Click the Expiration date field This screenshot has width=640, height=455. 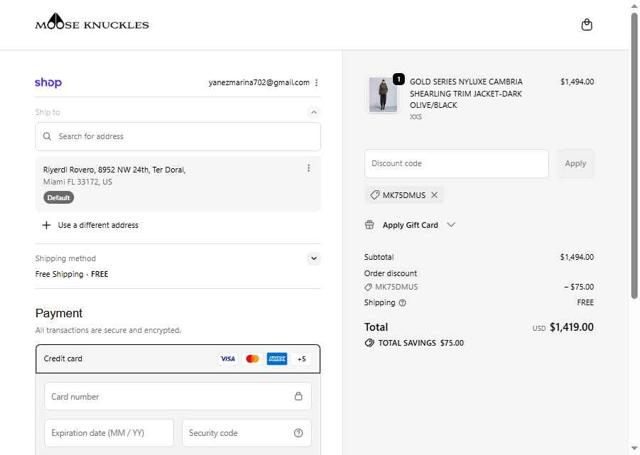tap(109, 433)
